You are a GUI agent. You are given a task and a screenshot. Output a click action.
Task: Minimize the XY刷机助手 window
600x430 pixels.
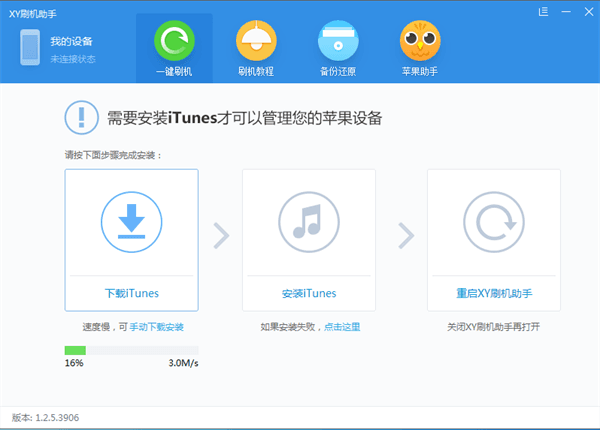566,12
